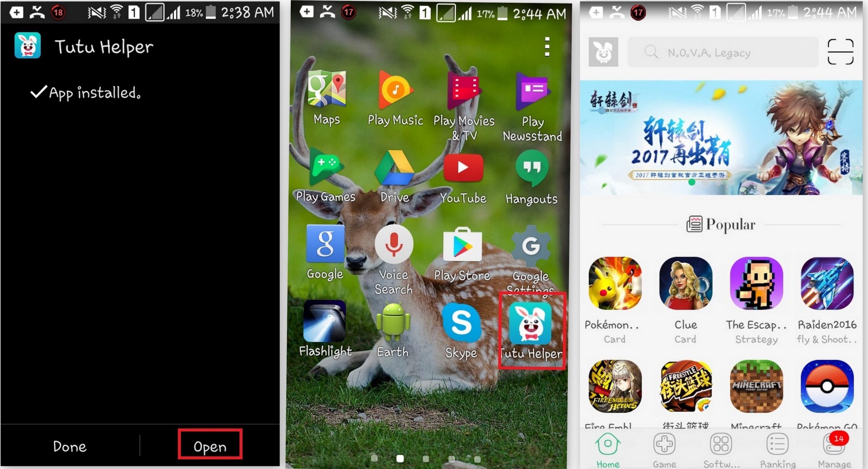Open Pokémon Card game in Tutu Helper
This screenshot has height=469, width=868.
(616, 281)
